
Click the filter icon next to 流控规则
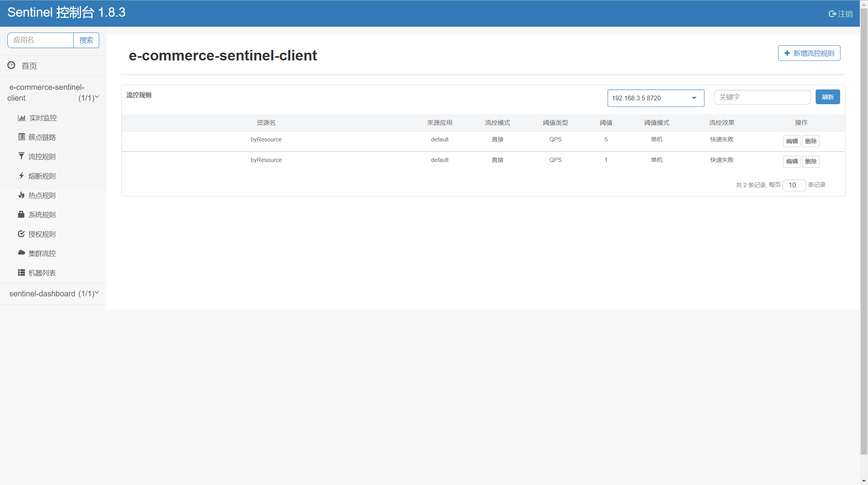point(21,156)
